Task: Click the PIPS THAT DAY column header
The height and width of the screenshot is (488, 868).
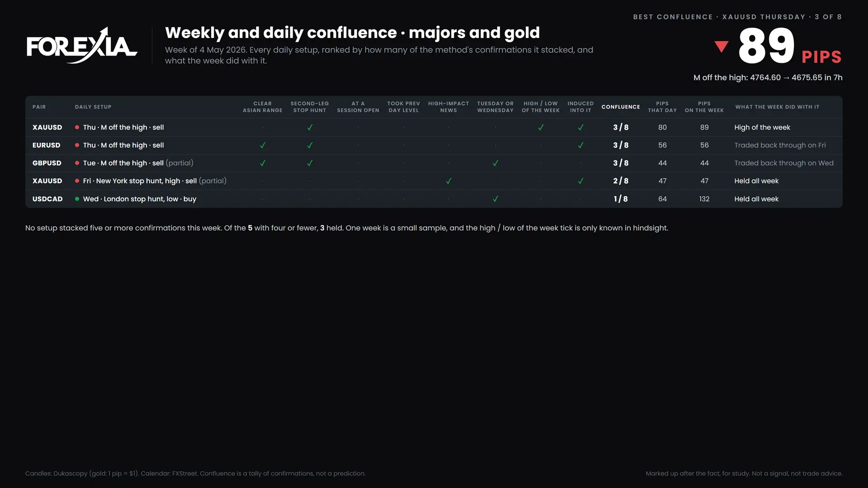Action: click(662, 107)
